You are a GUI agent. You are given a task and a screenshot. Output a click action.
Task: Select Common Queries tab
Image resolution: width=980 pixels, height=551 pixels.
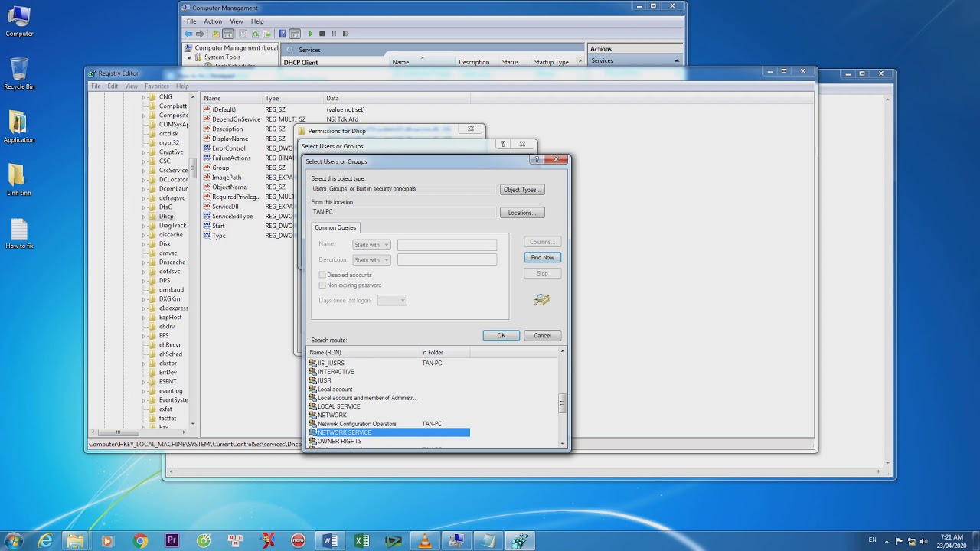point(335,228)
